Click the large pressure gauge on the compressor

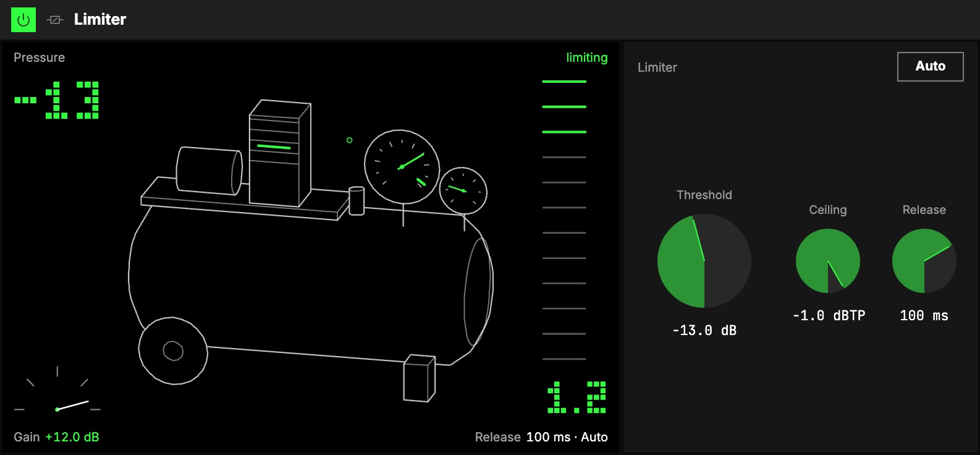(x=402, y=167)
